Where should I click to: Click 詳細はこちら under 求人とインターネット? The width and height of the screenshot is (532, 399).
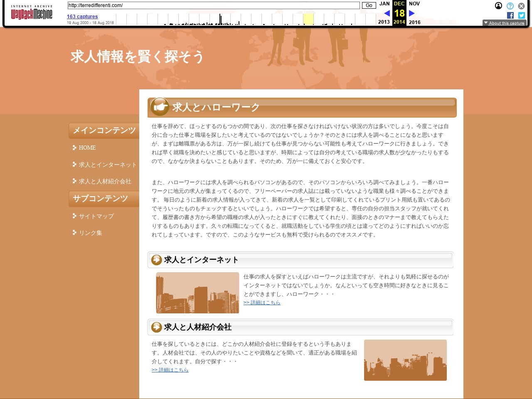click(262, 303)
